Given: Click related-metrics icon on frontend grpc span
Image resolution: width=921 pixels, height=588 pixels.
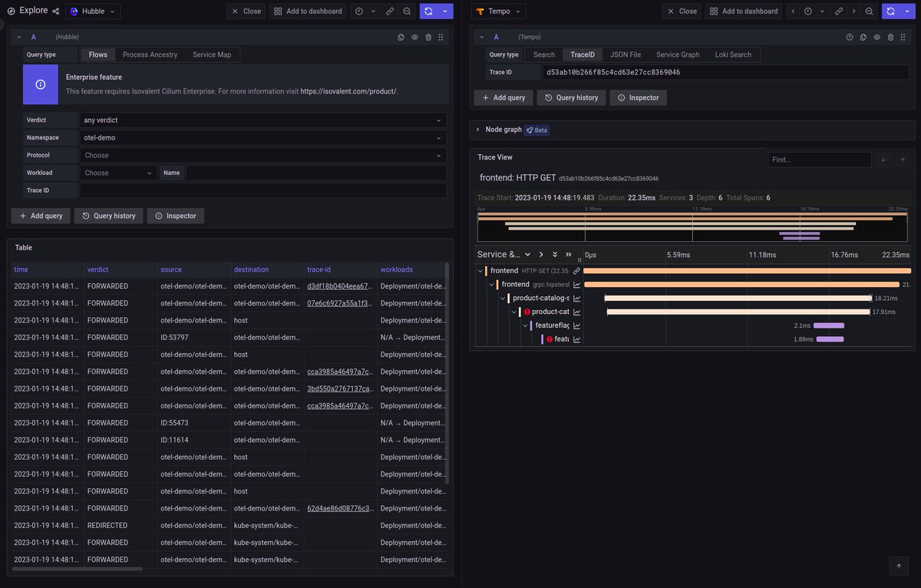Looking at the screenshot, I should click(x=576, y=285).
